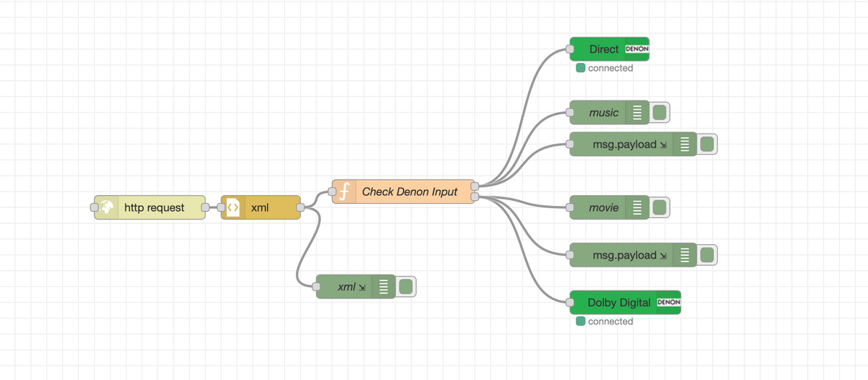This screenshot has width=868, height=380.
Task: Click the input port of Direct node
Action: point(570,49)
